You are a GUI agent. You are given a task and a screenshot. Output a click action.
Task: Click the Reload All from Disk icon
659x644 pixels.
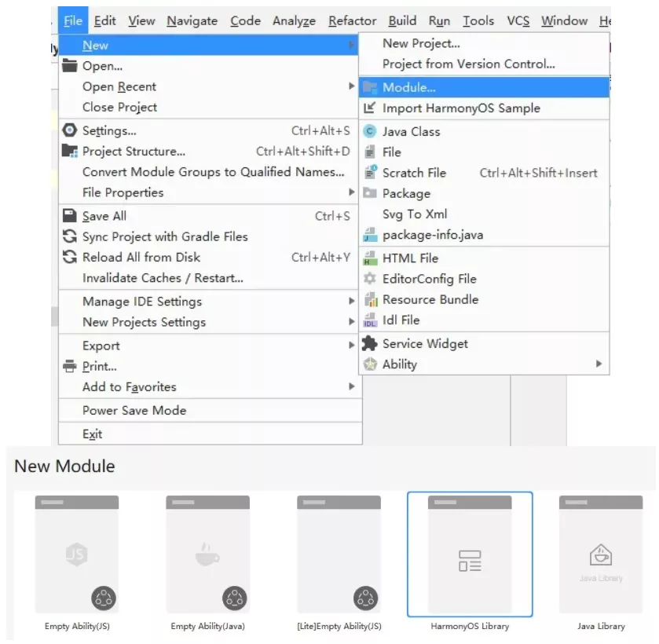pos(70,257)
